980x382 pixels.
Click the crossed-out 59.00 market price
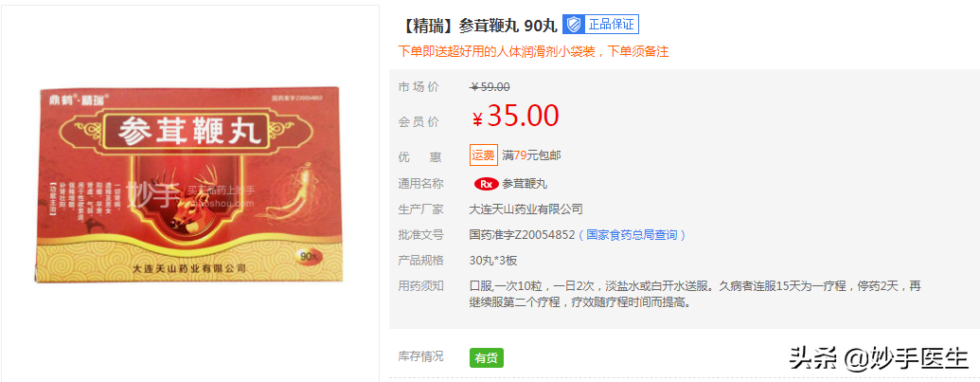pos(490,87)
